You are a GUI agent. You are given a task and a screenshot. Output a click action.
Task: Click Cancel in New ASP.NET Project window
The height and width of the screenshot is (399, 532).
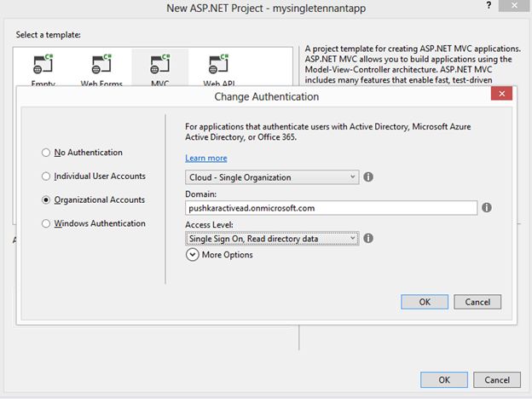point(497,379)
